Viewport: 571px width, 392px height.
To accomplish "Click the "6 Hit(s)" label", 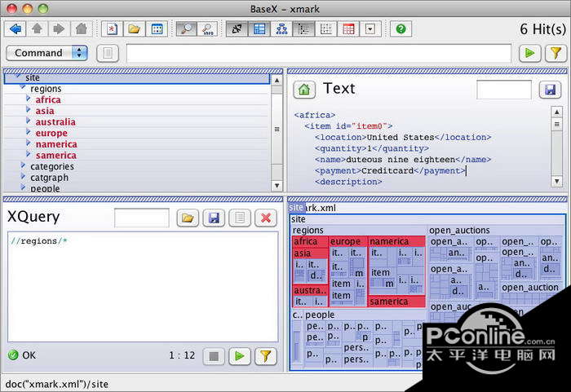I will [x=543, y=29].
